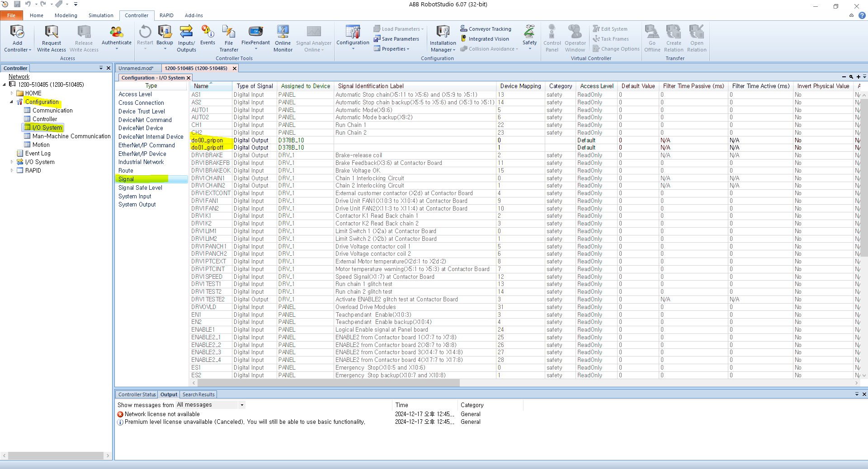The width and height of the screenshot is (868, 469).
Task: Select the do01_gripoff signal row
Action: 524,147
